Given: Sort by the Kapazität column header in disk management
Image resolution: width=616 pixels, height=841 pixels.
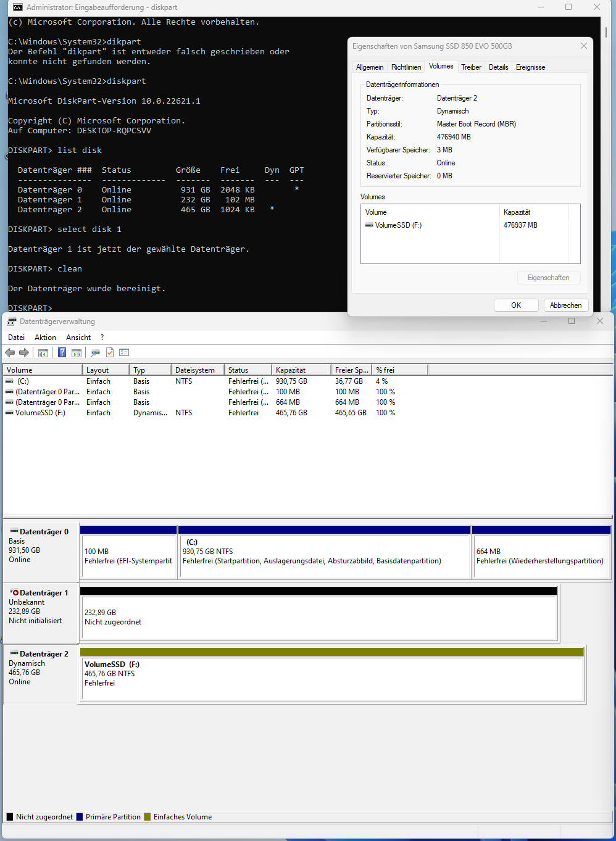Looking at the screenshot, I should [301, 370].
